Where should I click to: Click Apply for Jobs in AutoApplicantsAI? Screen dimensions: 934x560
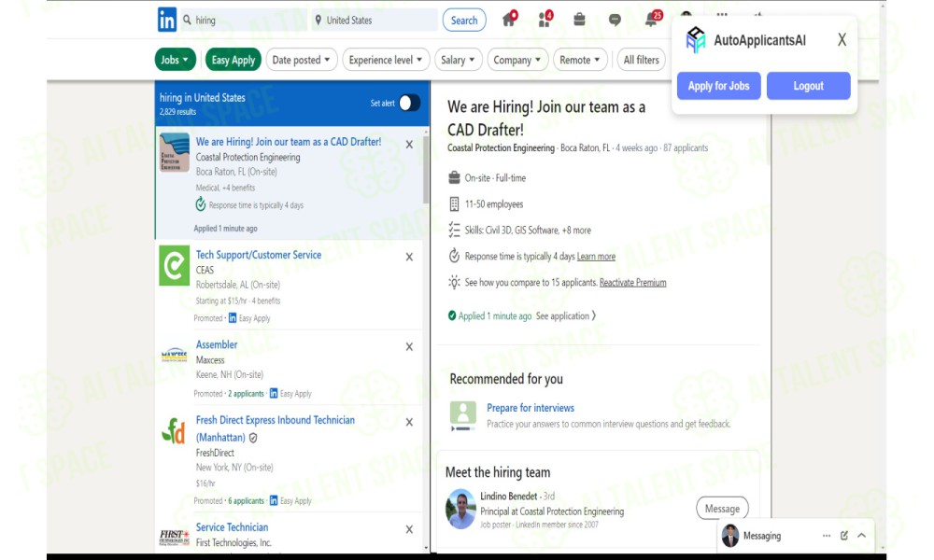click(719, 86)
